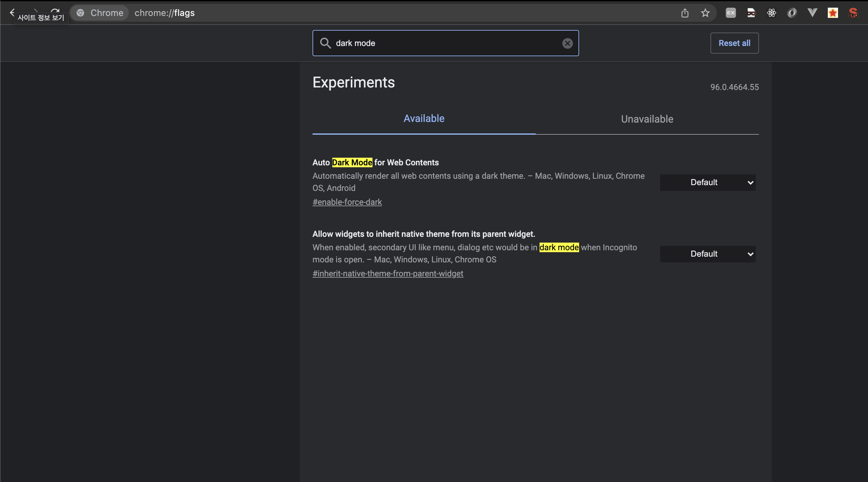
Task: Open the EX extension icon
Action: pyautogui.click(x=731, y=13)
